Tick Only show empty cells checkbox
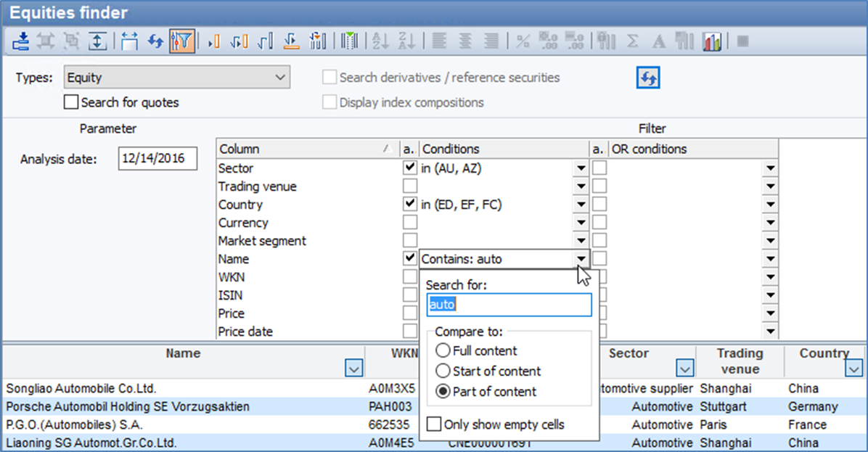The image size is (868, 452). (434, 424)
